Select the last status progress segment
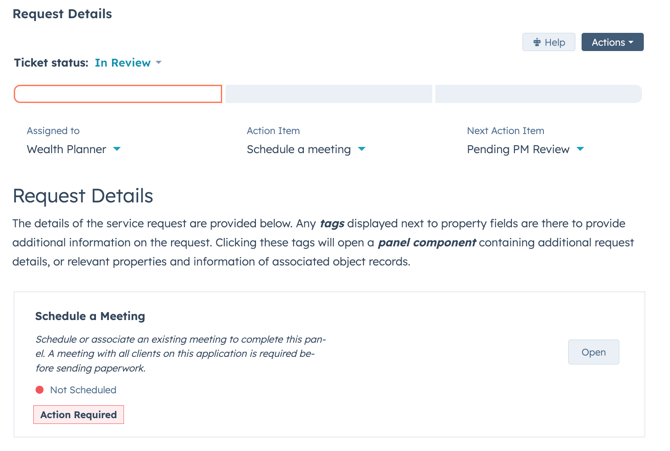Image resolution: width=670 pixels, height=451 pixels. (538, 94)
